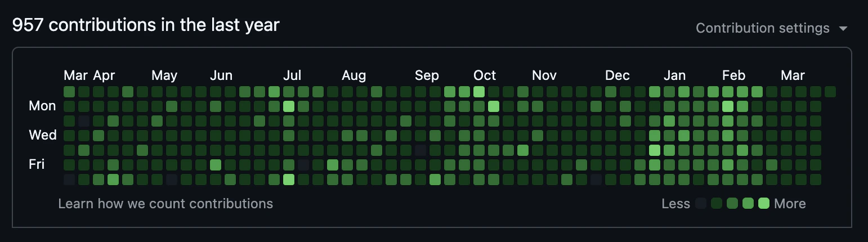Click the Sep month label
The image size is (868, 242).
tap(427, 75)
